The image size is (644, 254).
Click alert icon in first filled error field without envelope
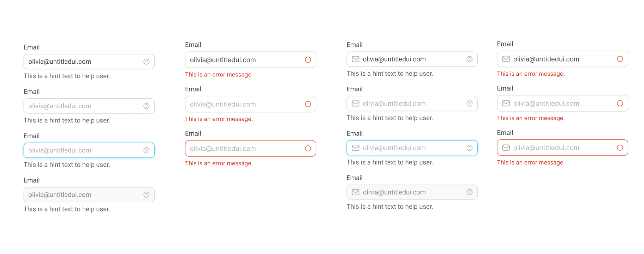pos(308,60)
